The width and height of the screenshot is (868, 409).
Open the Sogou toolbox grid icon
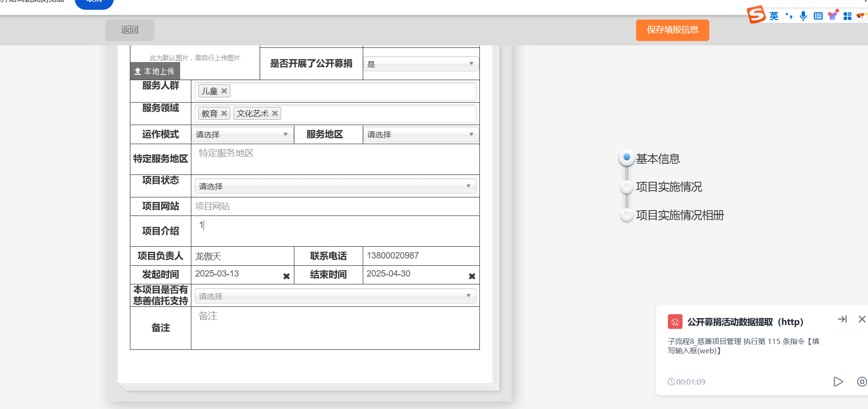coord(847,16)
